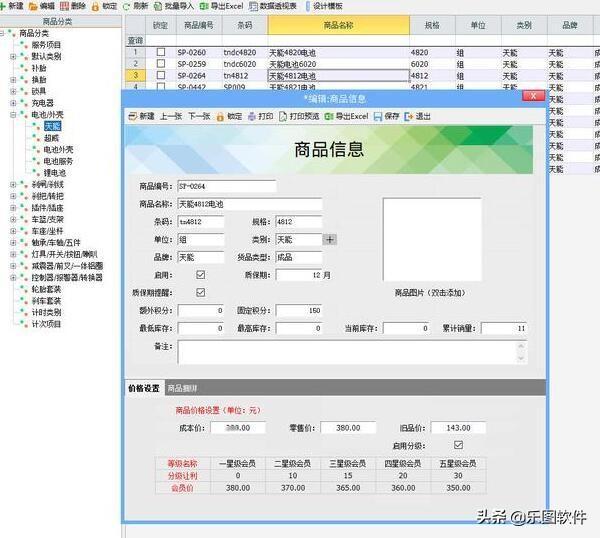
Task: Click the 质保期 field showing 12
Action: click(298, 275)
